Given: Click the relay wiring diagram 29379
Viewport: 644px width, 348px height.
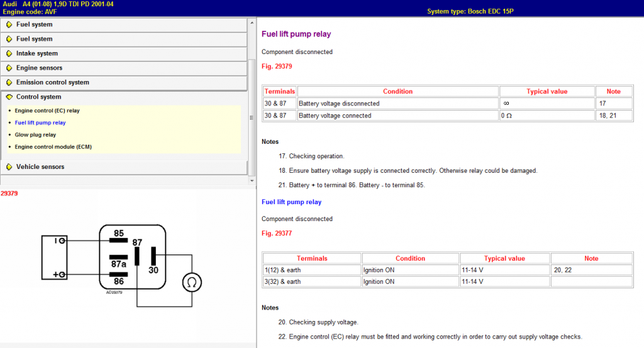Looking at the screenshot, I should 122,265.
